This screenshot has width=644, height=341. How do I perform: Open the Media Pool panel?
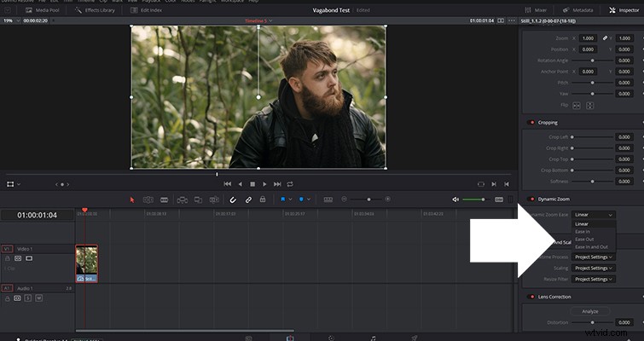click(43, 10)
